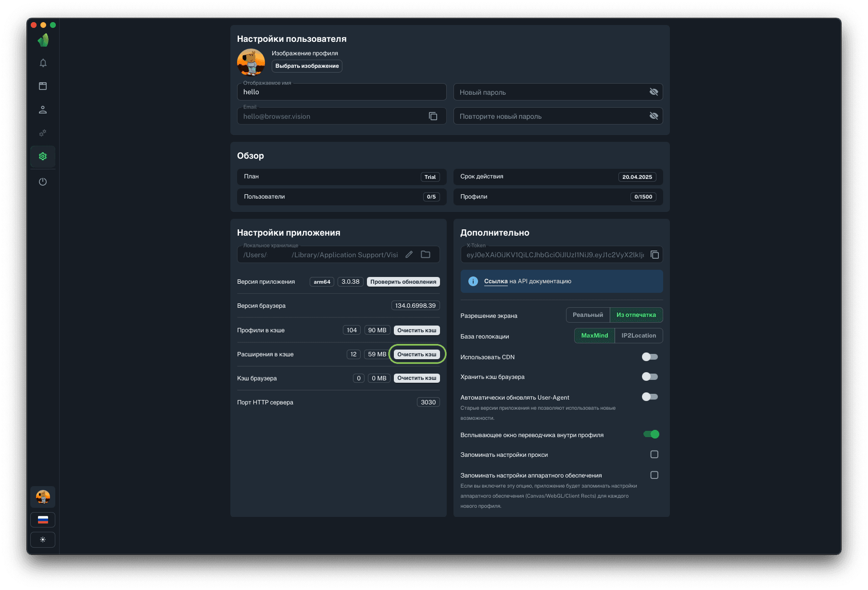868x590 pixels.
Task: Edit the local storage path with pencil icon
Action: 409,255
